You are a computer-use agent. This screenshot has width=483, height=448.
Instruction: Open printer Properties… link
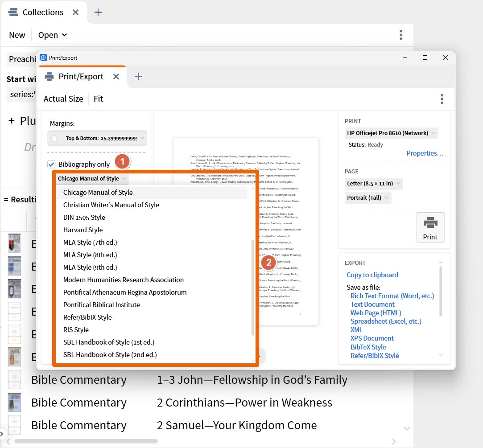click(425, 153)
